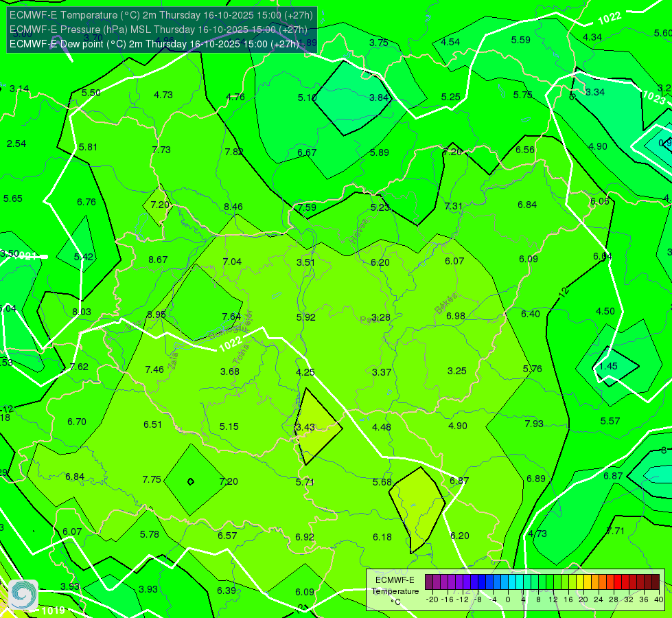Click the Békés region label
The width and height of the screenshot is (672, 618).
point(446,304)
